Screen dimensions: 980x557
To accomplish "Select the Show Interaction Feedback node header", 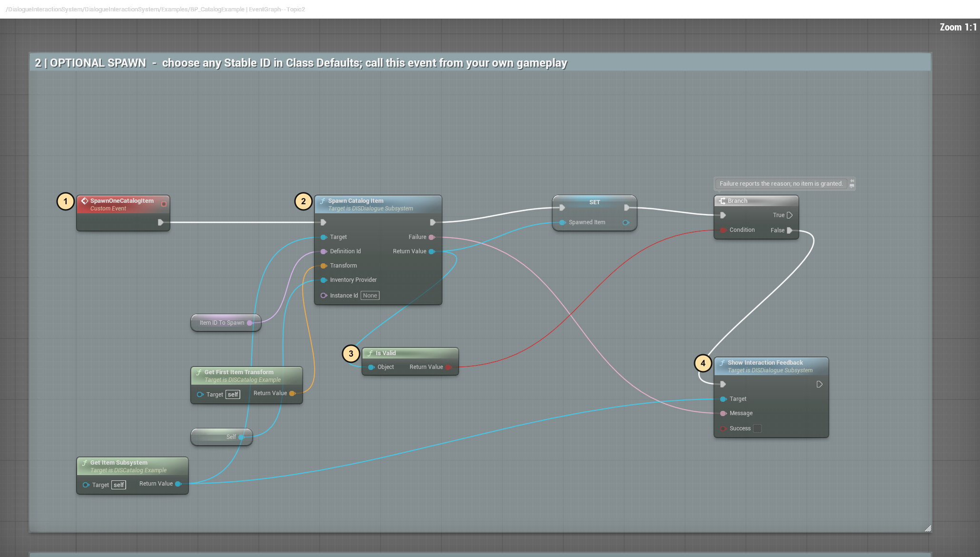I will 771,366.
